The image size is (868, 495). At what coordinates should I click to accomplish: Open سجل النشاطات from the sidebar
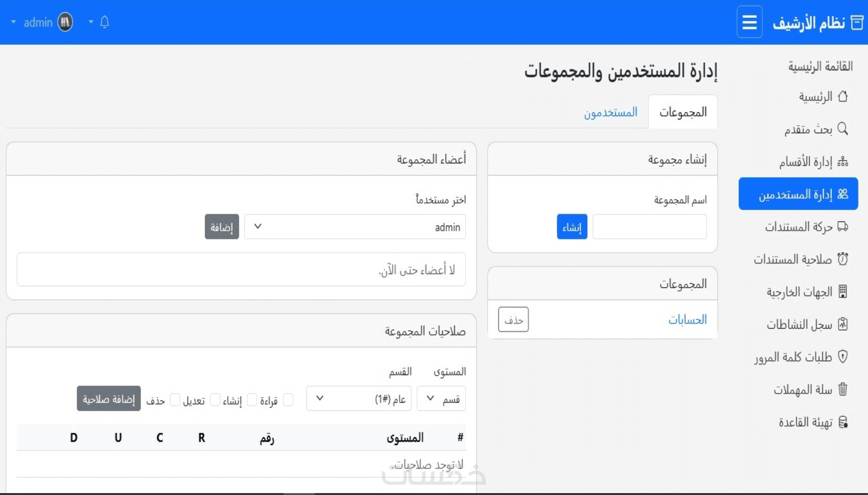[799, 324]
